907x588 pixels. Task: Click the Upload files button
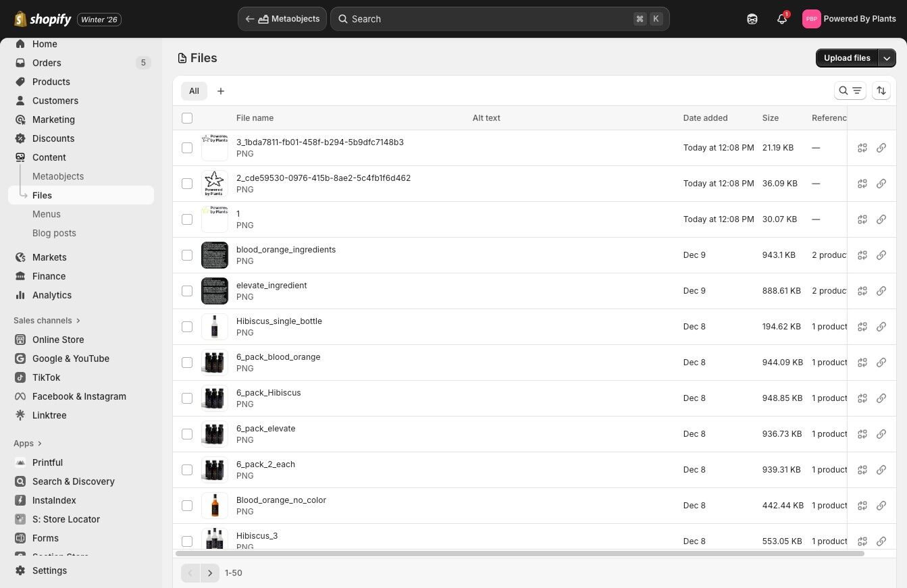(847, 58)
